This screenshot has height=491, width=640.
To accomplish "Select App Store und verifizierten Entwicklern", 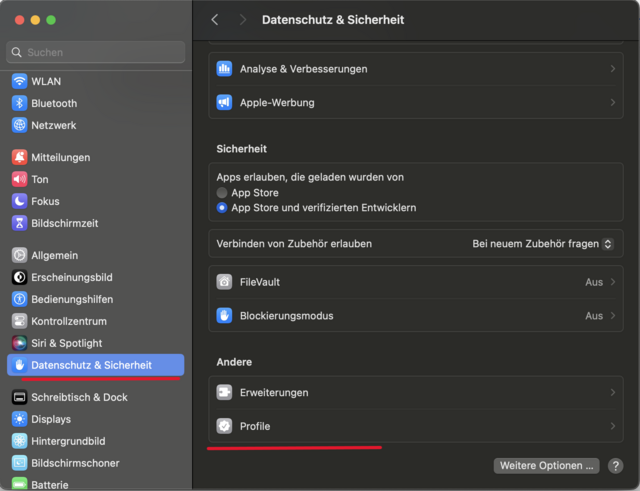I will [222, 207].
